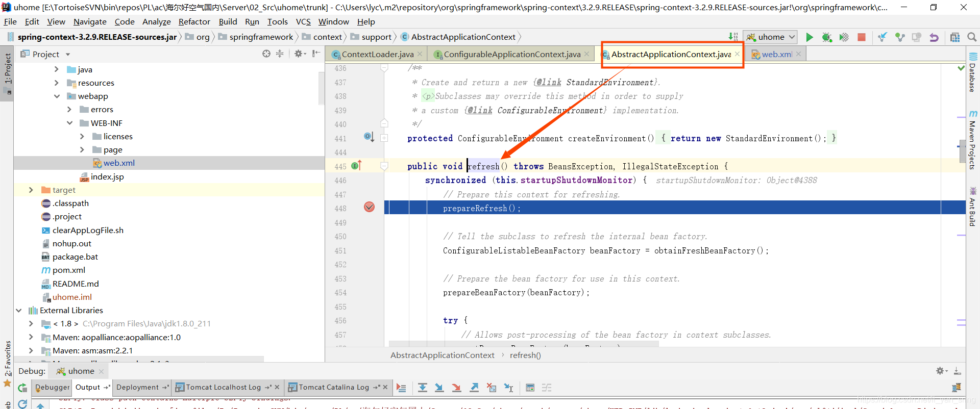Expand the licenses folder node
980x409 pixels.
82,136
